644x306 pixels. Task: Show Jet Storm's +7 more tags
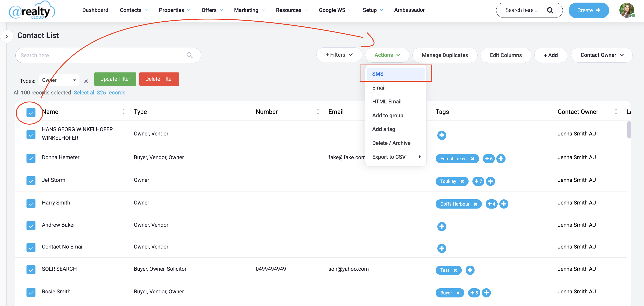click(x=478, y=181)
